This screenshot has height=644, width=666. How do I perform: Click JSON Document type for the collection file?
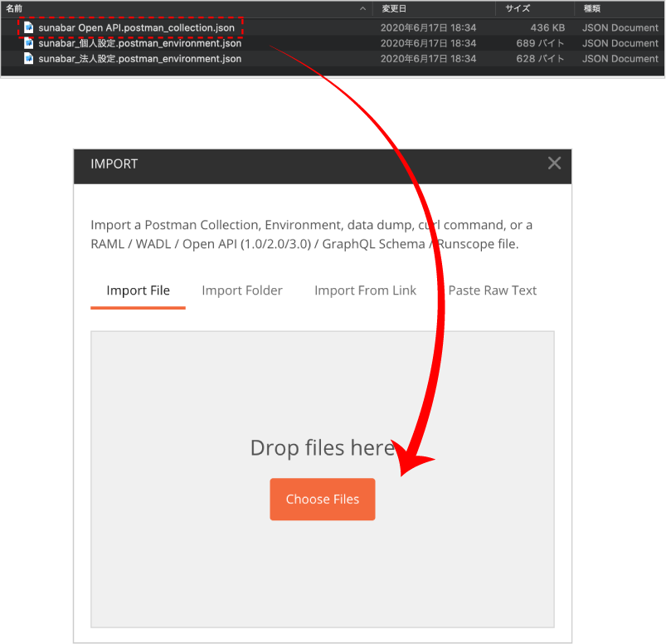coord(620,27)
